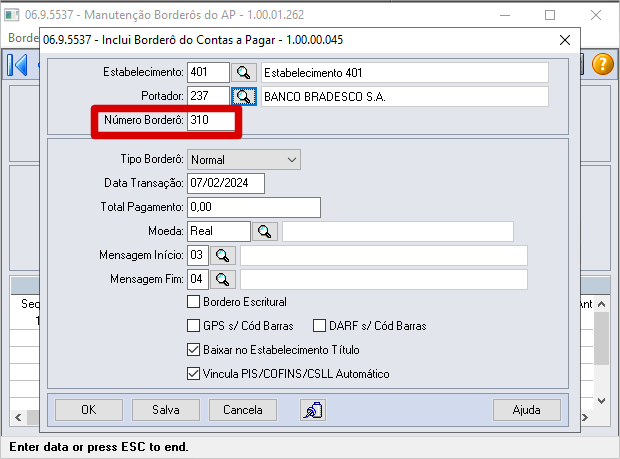Click the Cancela button
620x459 pixels.
(x=242, y=410)
